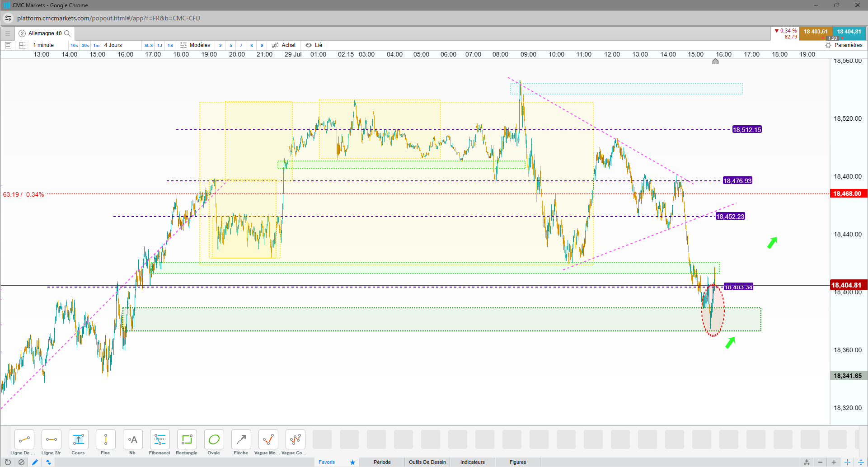The height and width of the screenshot is (467, 868).
Task: Open the 1 minute interval dropdown
Action: click(44, 45)
